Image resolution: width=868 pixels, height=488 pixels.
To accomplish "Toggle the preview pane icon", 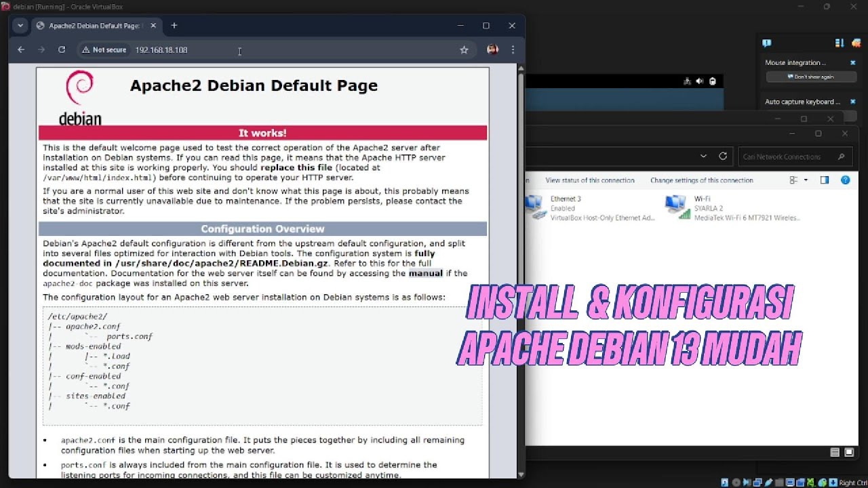I will [x=825, y=180].
